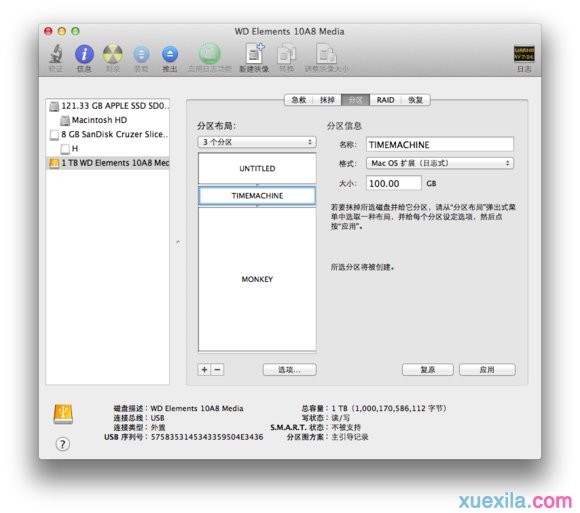Click the Apply (应用) button

487,369
